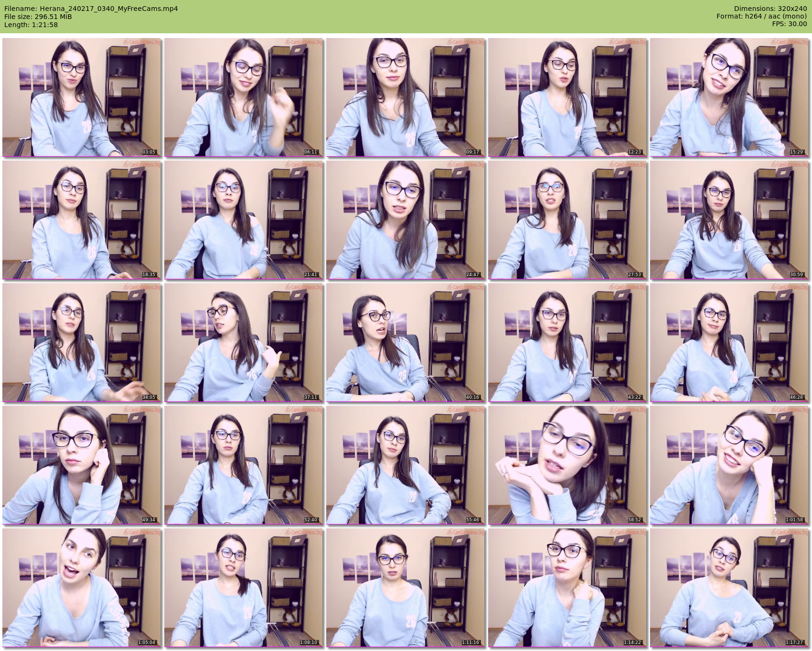This screenshot has height=651, width=812.
Task: Select the frame marked 30:59
Action: click(x=729, y=220)
